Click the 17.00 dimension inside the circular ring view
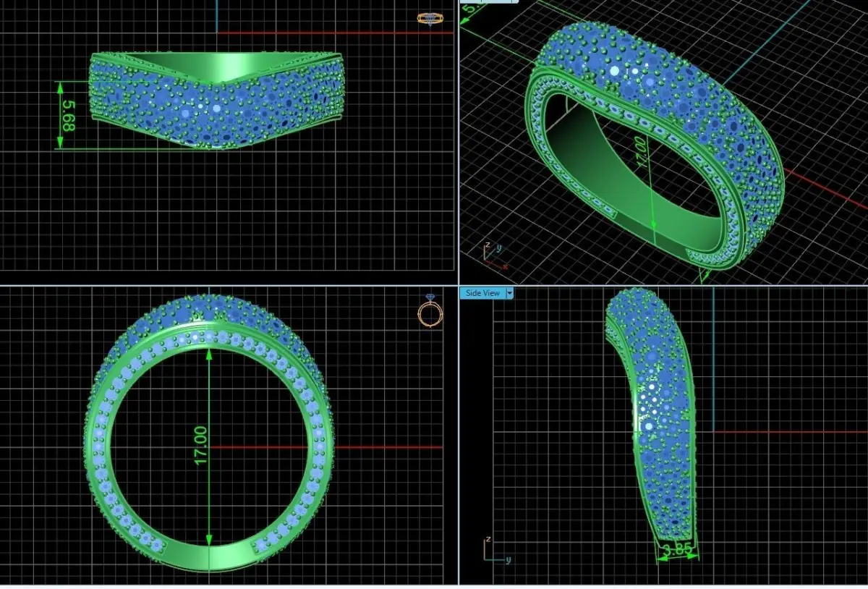 (x=200, y=445)
